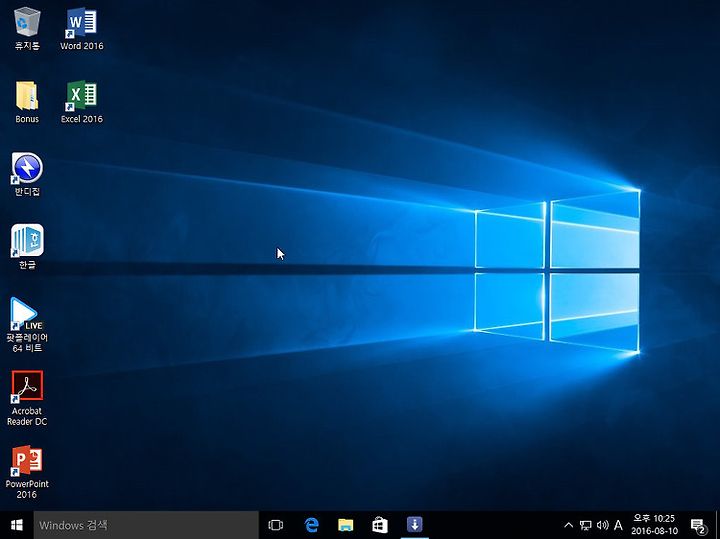Screen dimensions: 720x539
Task: Switch to the running download app on taskbar
Action: coord(415,525)
